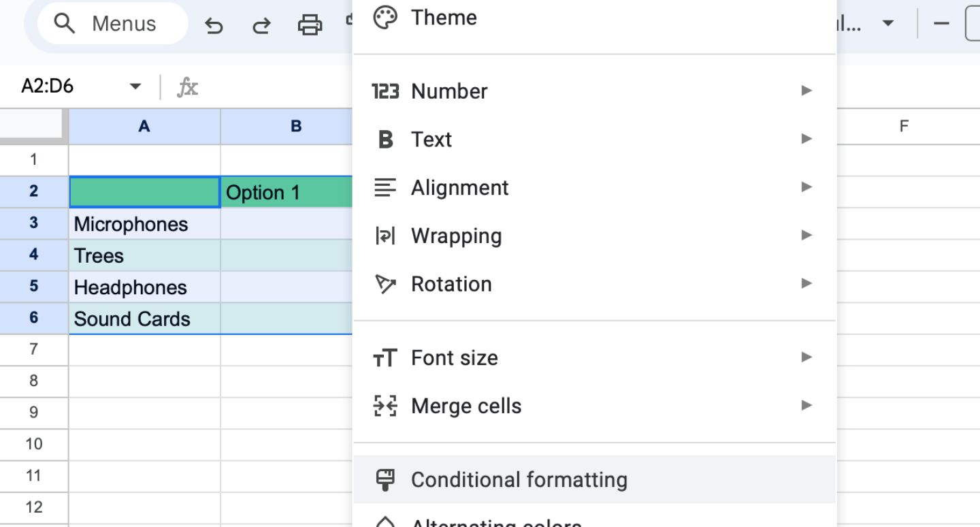Click the Wrapping icon in menu
980x527 pixels.
pos(385,236)
